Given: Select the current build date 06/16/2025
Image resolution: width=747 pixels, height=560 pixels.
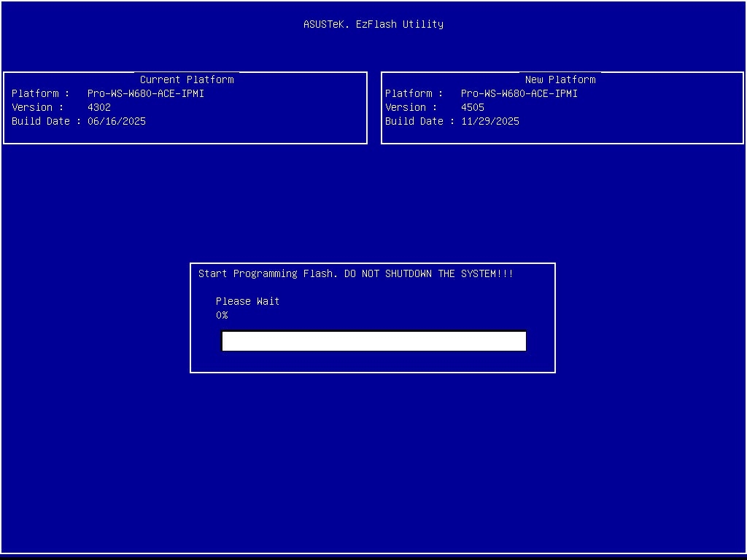Looking at the screenshot, I should [x=116, y=121].
